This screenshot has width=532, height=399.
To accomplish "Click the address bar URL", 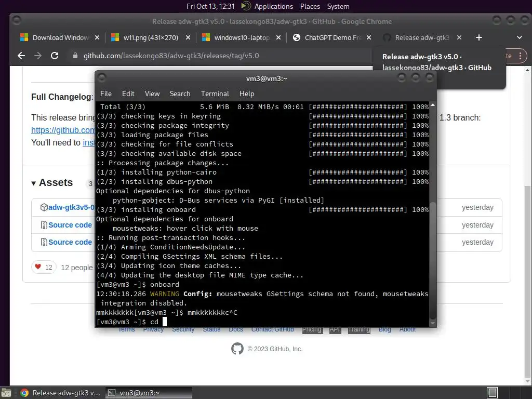I will (171, 56).
